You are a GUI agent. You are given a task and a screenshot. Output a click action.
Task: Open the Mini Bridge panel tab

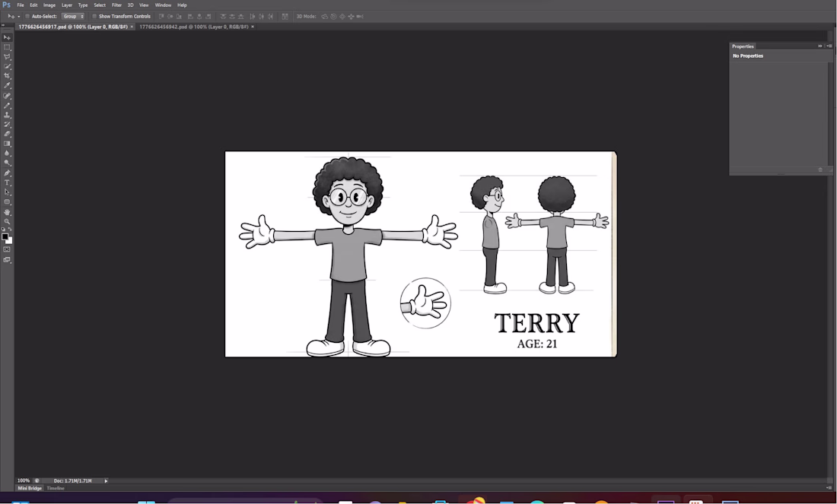pyautogui.click(x=30, y=488)
